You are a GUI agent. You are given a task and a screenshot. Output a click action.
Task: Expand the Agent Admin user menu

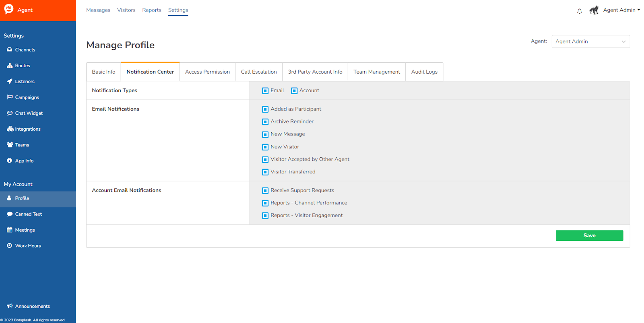621,10
